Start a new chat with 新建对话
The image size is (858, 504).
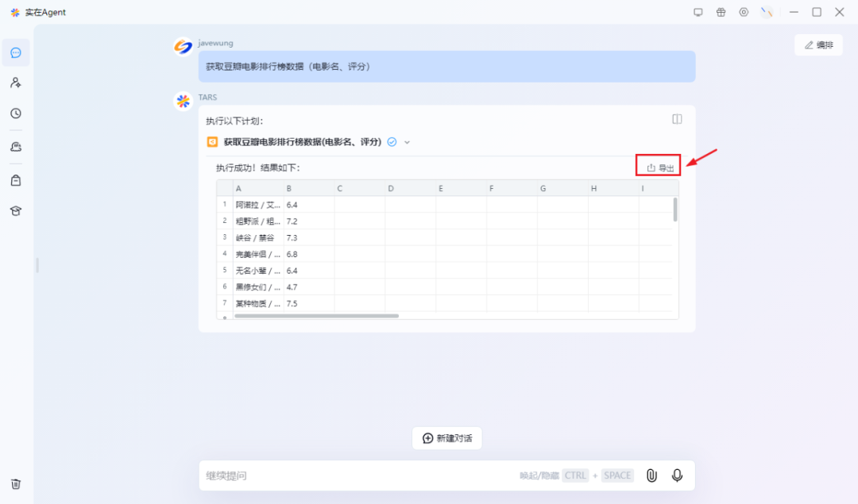446,437
